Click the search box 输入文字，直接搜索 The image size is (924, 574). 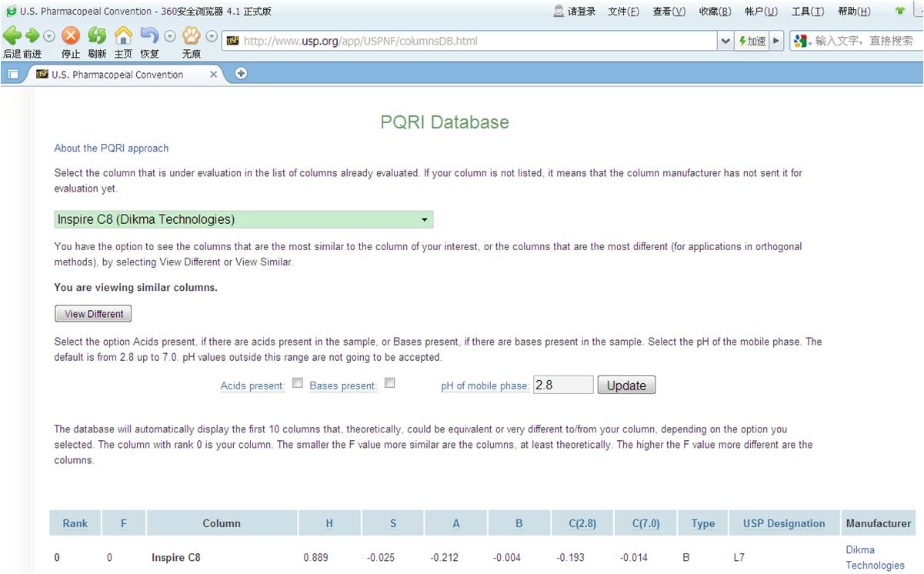click(x=866, y=41)
